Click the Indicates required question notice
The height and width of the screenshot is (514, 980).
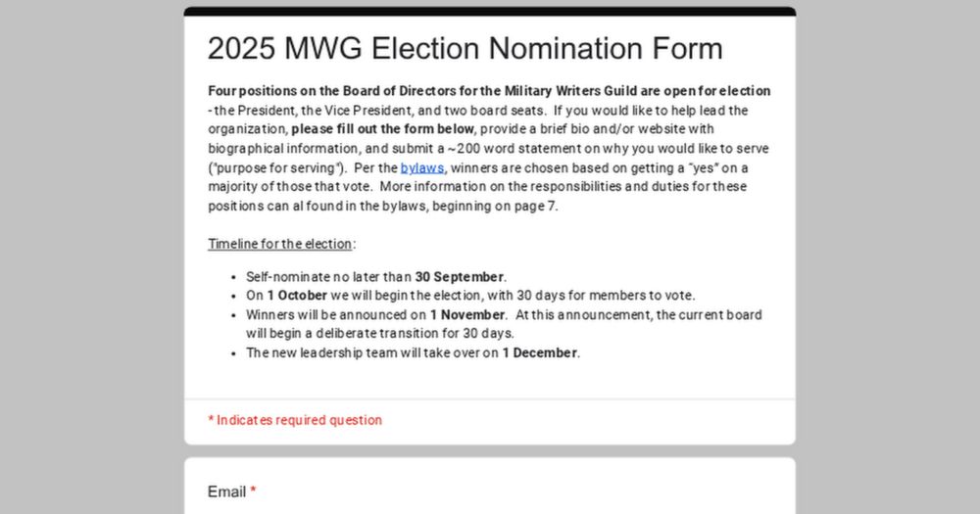coord(295,420)
